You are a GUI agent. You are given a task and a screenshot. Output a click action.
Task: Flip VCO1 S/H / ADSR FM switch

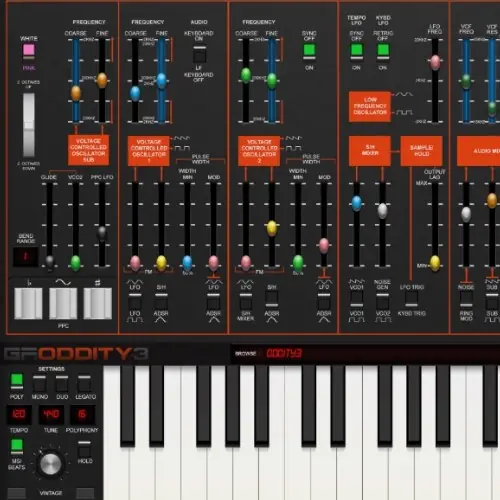click(x=161, y=301)
